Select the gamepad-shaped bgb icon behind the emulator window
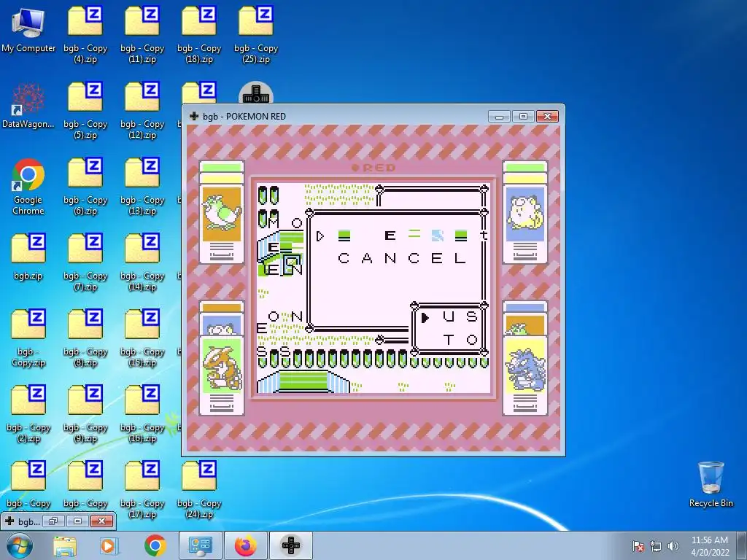The image size is (747, 560). [x=256, y=93]
